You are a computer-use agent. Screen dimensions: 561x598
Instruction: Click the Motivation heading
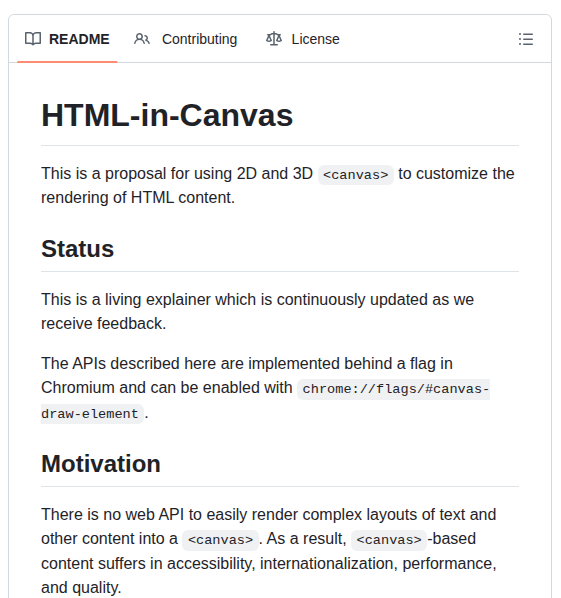[101, 464]
